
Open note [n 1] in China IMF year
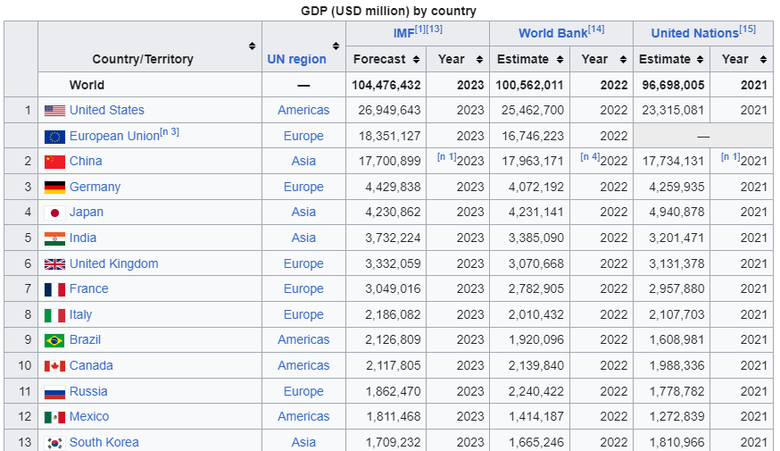click(x=447, y=157)
